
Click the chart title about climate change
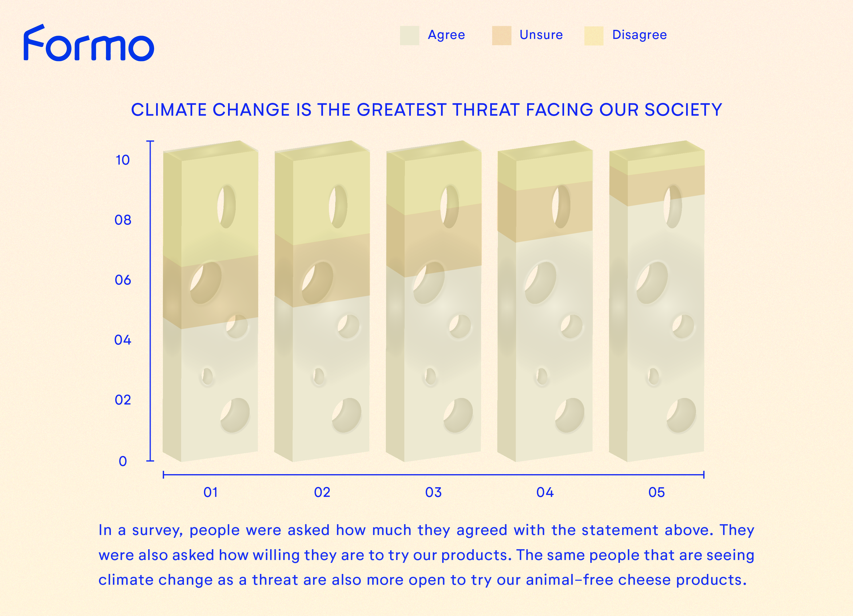tap(426, 110)
